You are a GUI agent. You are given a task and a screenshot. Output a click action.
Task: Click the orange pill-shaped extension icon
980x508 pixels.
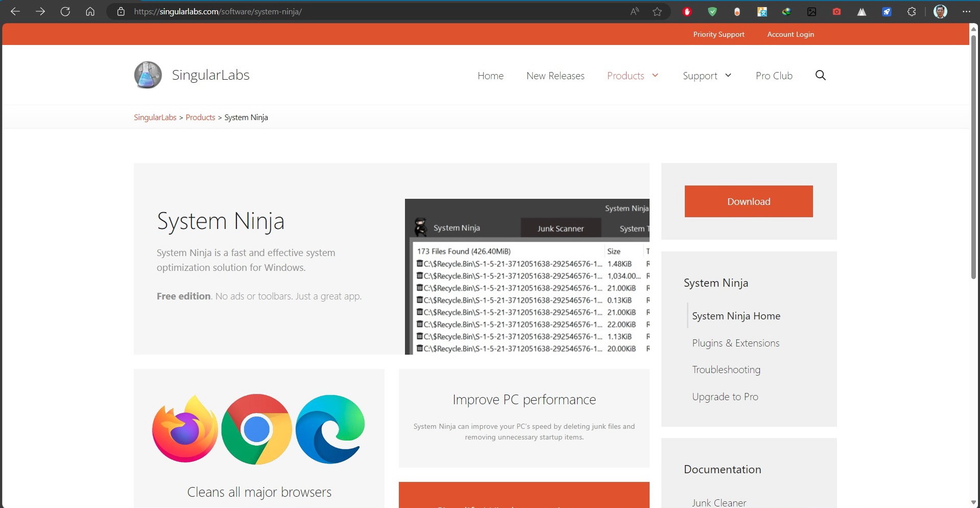737,11
